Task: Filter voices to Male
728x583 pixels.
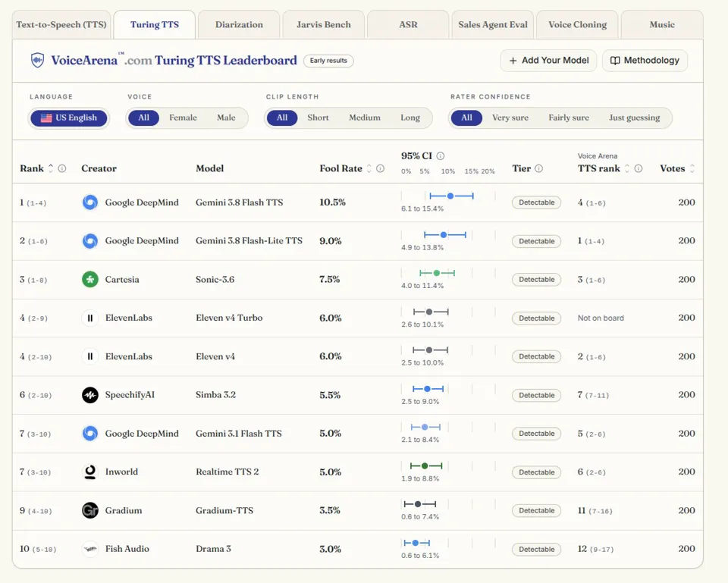Action: click(x=226, y=118)
